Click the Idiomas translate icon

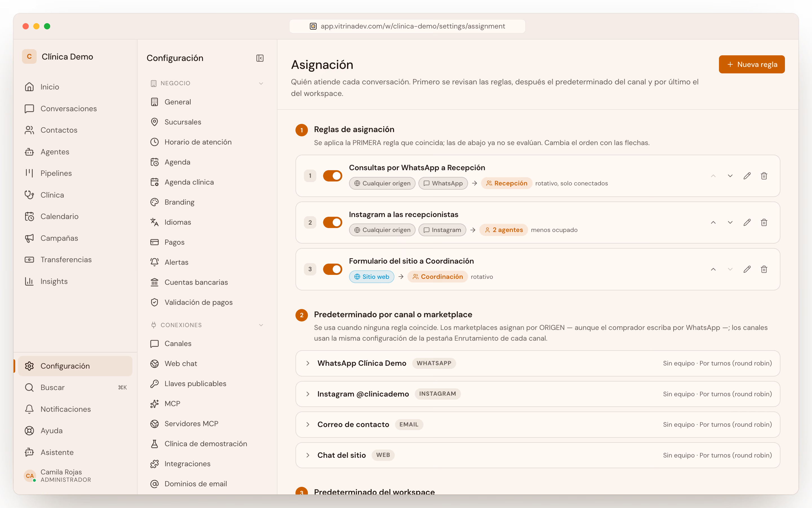[x=154, y=222]
